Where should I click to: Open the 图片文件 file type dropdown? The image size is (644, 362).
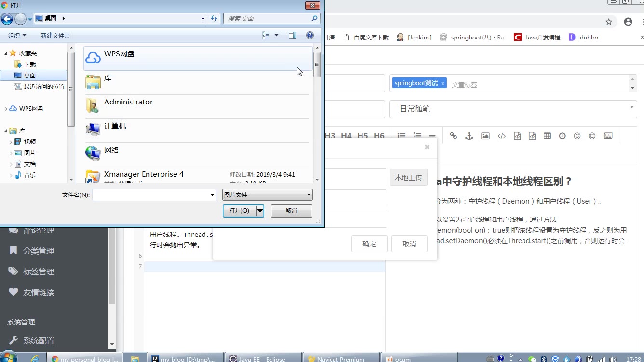coord(268,195)
